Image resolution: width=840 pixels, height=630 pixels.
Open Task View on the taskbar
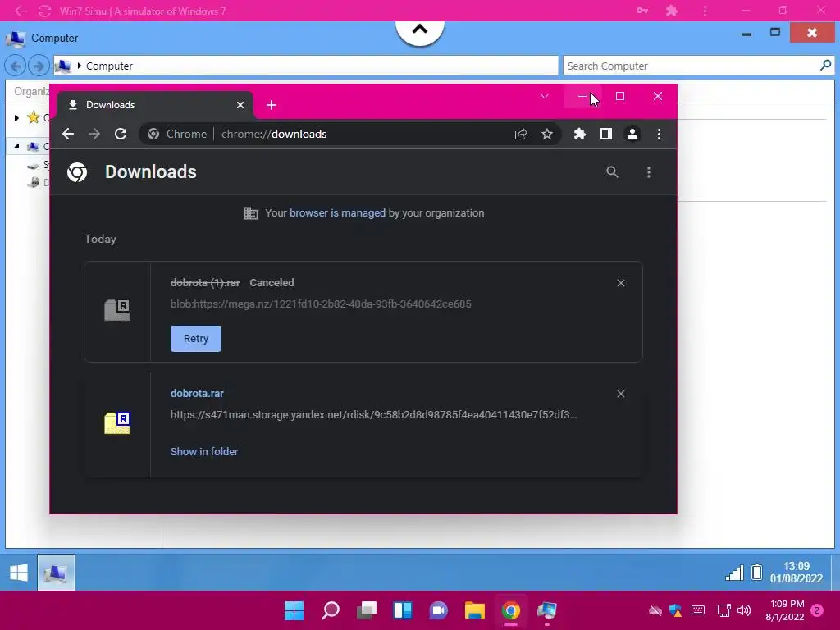pyautogui.click(x=367, y=610)
